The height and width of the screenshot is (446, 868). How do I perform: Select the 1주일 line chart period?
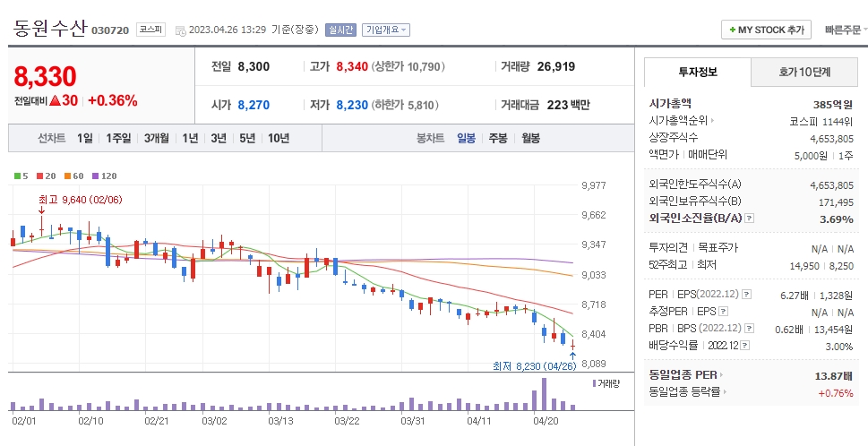pos(118,138)
